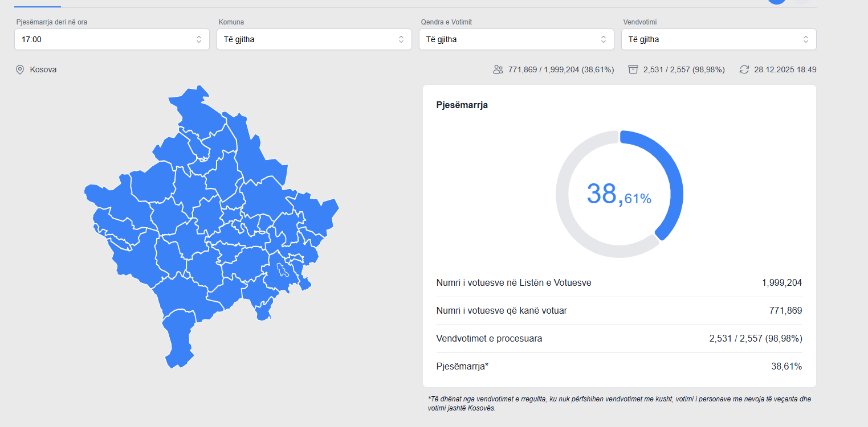Click the Vendvotimet e procesuara row label
The image size is (868, 427).
489,338
